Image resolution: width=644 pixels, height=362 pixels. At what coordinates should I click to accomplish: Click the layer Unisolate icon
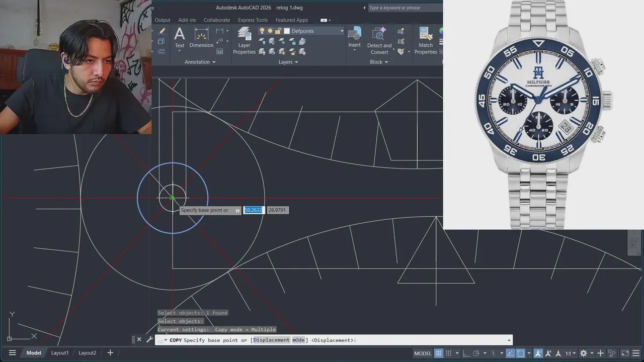pyautogui.click(x=272, y=52)
